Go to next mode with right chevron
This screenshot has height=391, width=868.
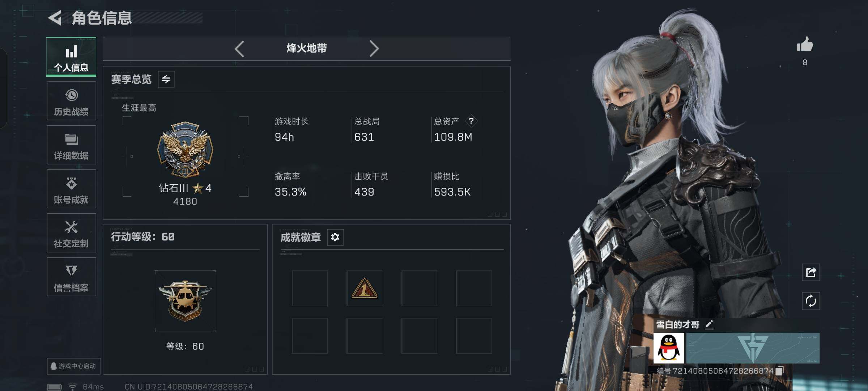coord(374,49)
